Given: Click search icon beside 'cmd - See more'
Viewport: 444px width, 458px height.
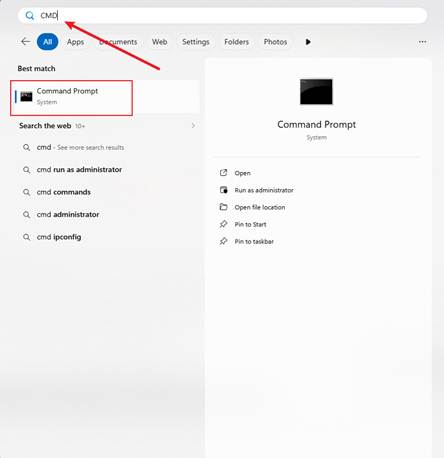Looking at the screenshot, I should (x=26, y=147).
